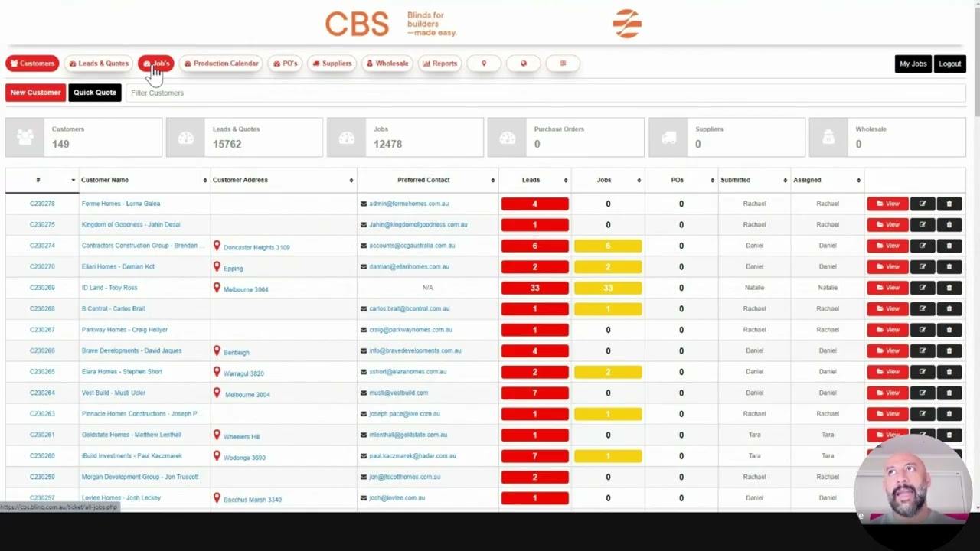Open Pinnacle Homes Constructions customer link
This screenshot has width=980, height=551.
141,414
